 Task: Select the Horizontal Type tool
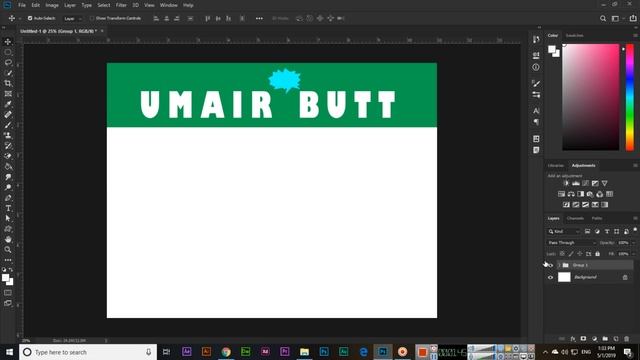(8, 208)
